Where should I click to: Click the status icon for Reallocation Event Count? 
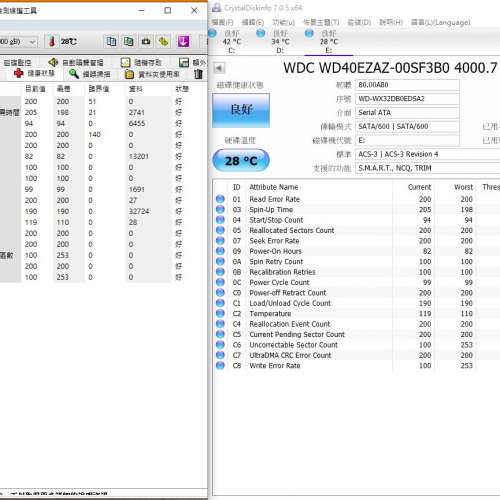[x=220, y=324]
